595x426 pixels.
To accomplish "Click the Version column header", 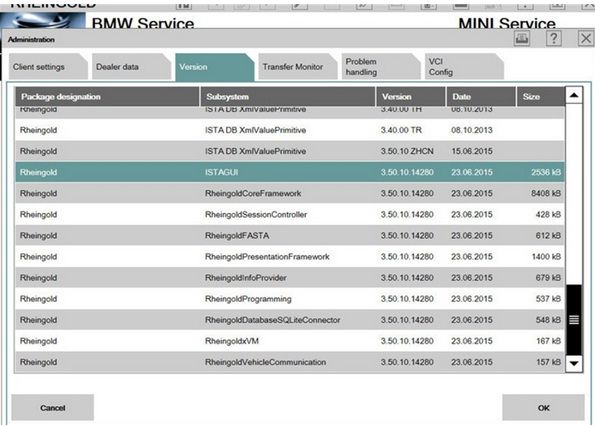I will point(411,97).
